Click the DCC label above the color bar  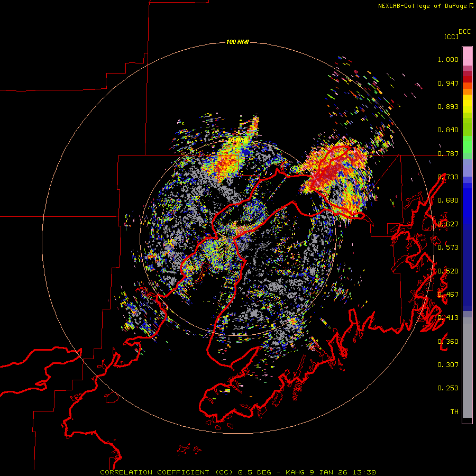465,32
